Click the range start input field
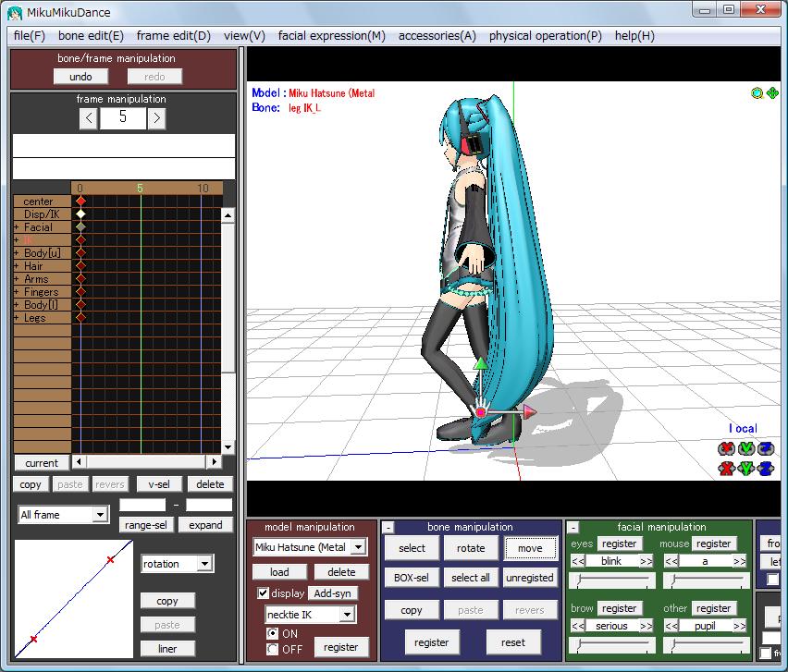 [x=142, y=505]
